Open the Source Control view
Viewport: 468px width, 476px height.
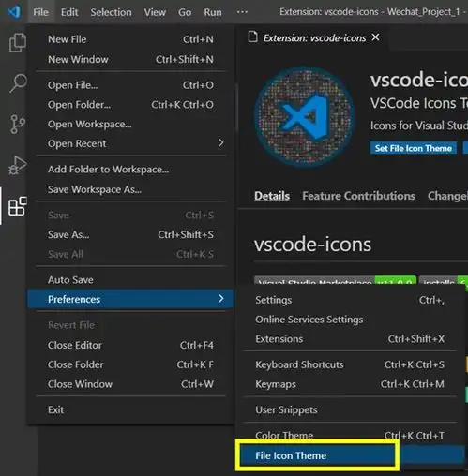click(x=18, y=124)
